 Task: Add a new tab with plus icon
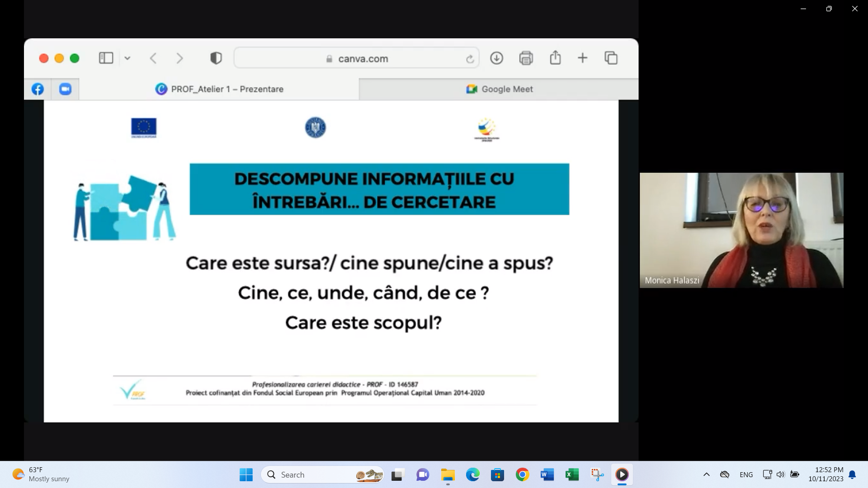pyautogui.click(x=583, y=58)
